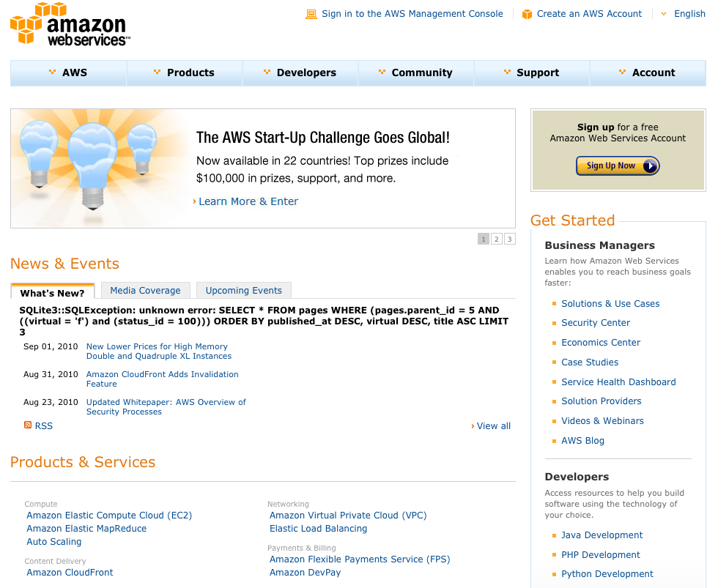This screenshot has width=718, height=588.
Task: Show banner slide 2
Action: (497, 239)
